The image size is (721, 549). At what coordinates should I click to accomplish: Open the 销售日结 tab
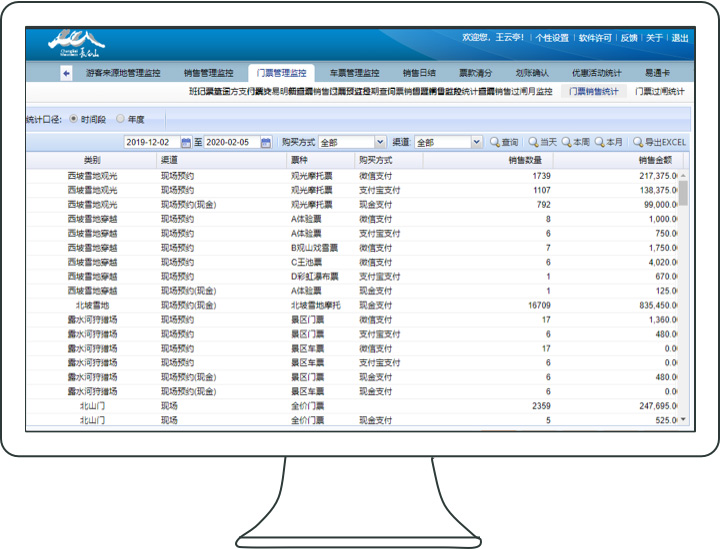coord(419,73)
